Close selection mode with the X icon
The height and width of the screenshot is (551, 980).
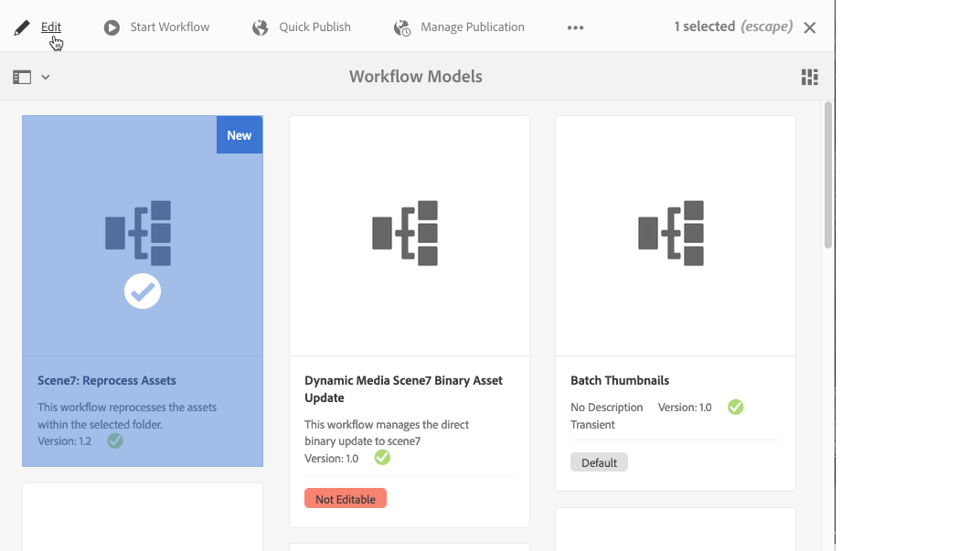pos(810,27)
